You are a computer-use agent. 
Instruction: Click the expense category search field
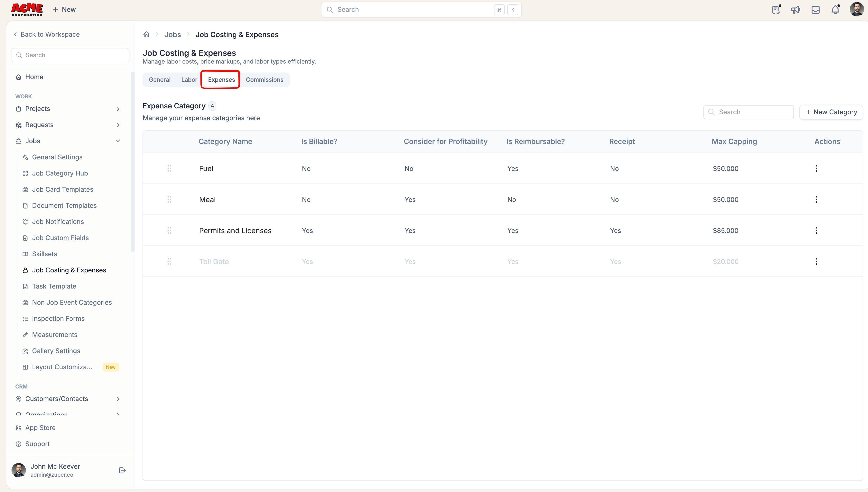pos(748,112)
